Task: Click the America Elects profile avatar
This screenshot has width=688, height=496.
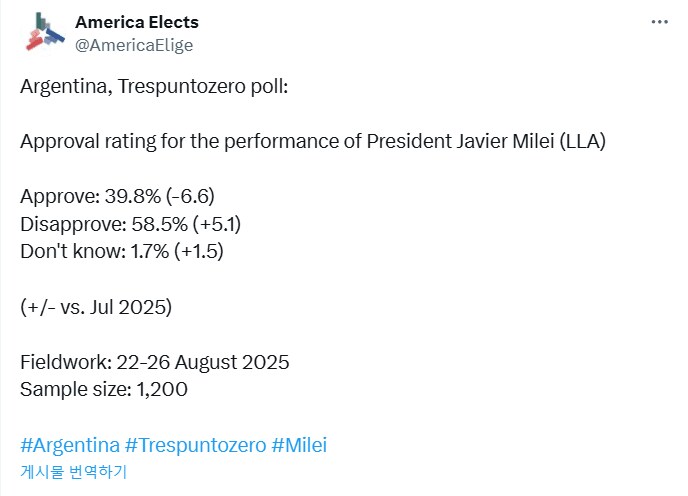Action: pos(42,32)
